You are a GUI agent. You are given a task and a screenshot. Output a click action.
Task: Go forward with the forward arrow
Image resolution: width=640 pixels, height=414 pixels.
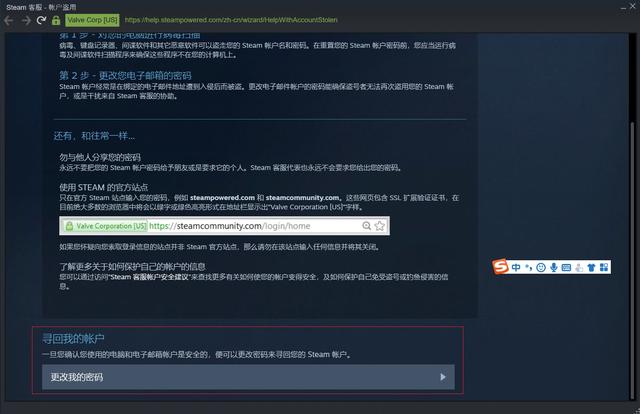point(26,20)
